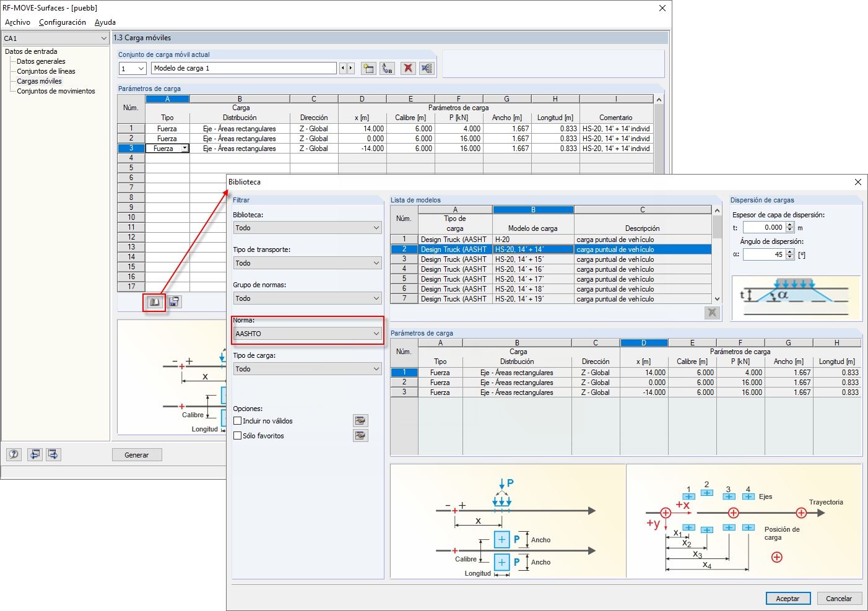This screenshot has width=868, height=611.
Task: Click the greyed delete model icon in Biblioteca
Action: 713,313
